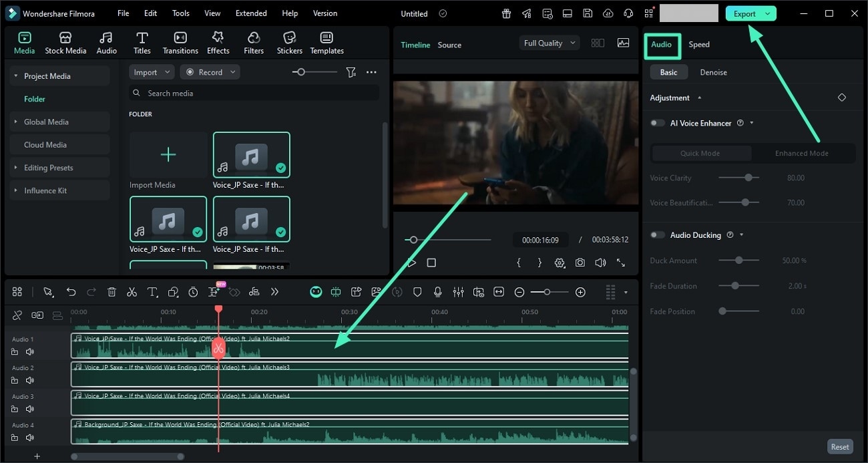Click the save project floppy disk icon
The height and width of the screenshot is (463, 868).
click(587, 13)
